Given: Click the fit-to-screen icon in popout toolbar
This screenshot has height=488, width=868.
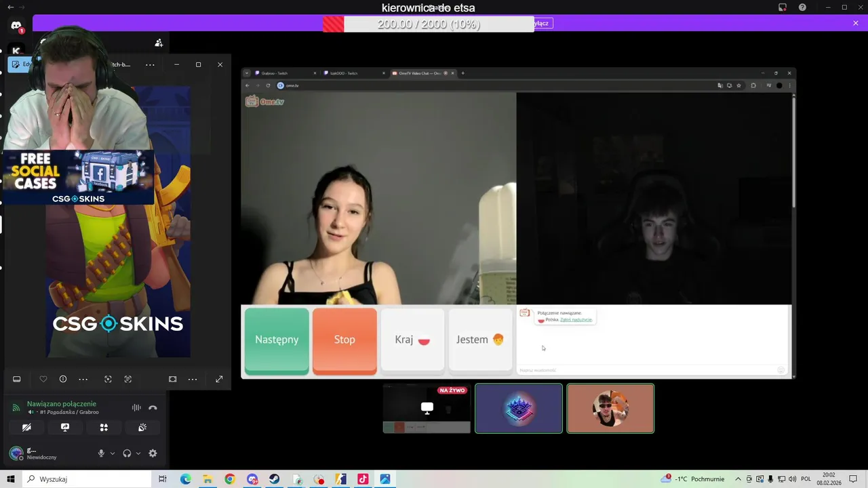Looking at the screenshot, I should pos(173,379).
